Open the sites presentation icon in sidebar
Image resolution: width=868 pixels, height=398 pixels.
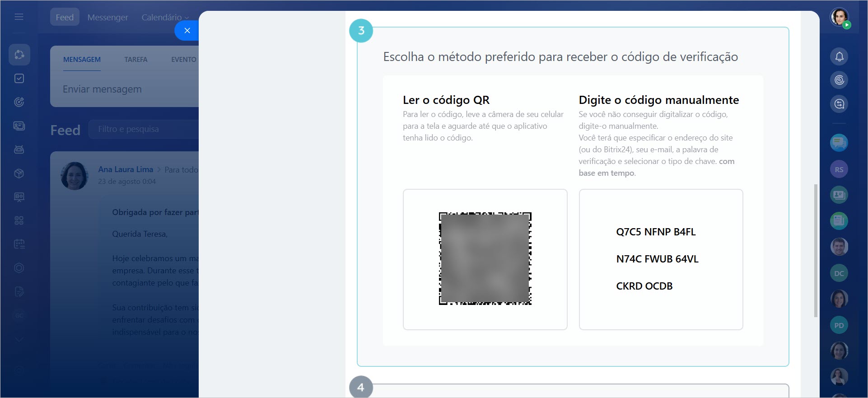tap(19, 197)
